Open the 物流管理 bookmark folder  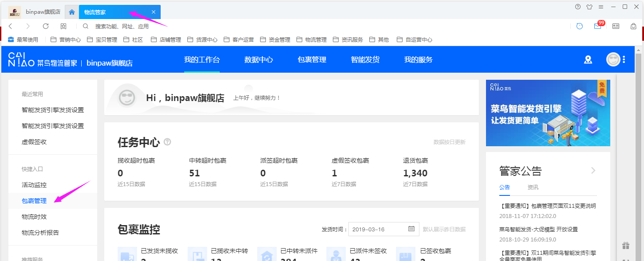[x=312, y=39]
